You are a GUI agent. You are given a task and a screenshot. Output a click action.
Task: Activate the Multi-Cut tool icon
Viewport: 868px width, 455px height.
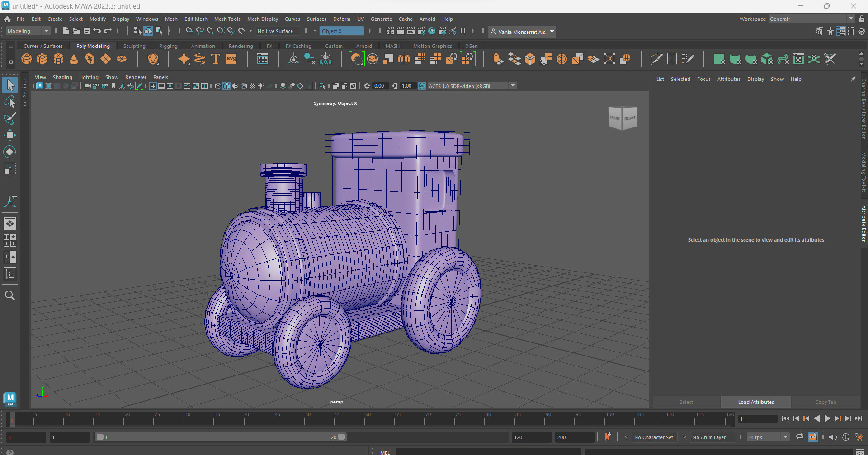coord(656,59)
